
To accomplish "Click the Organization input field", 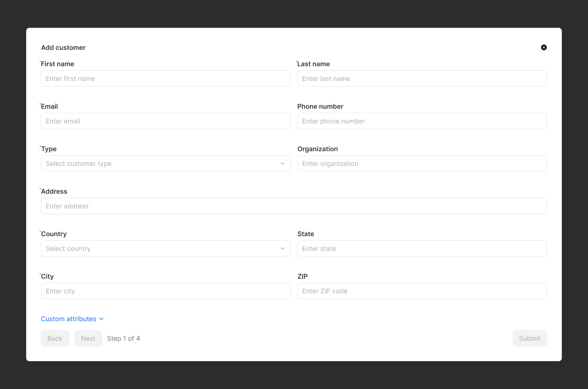I will coord(422,163).
